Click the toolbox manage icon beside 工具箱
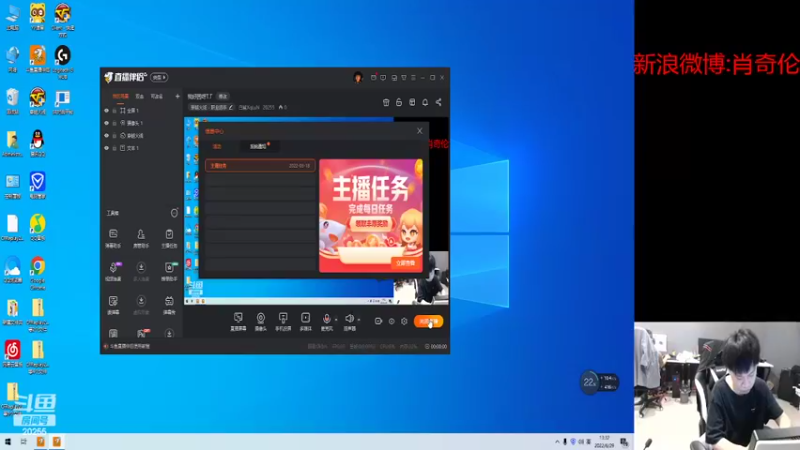This screenshot has height=450, width=800. 174,213
